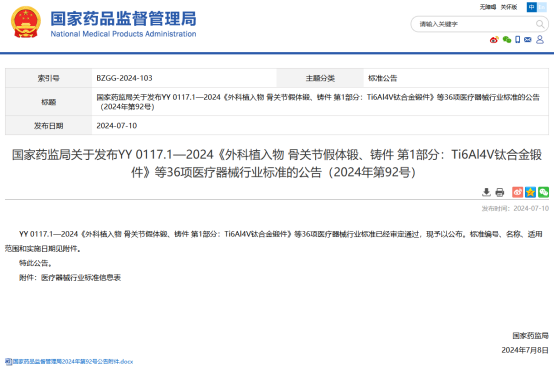Share article via yellow star Qzone icon
This screenshot has height=373, width=554.
530,192
